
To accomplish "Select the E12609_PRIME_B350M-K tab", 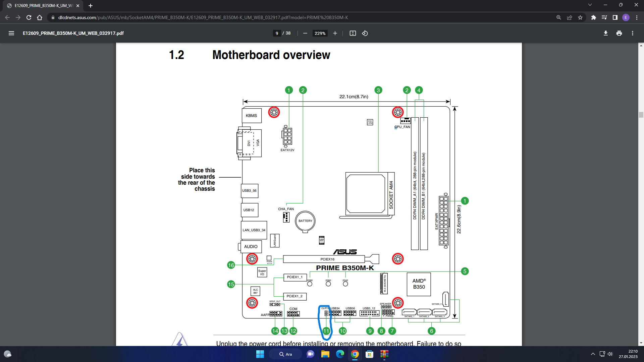I will [44, 6].
